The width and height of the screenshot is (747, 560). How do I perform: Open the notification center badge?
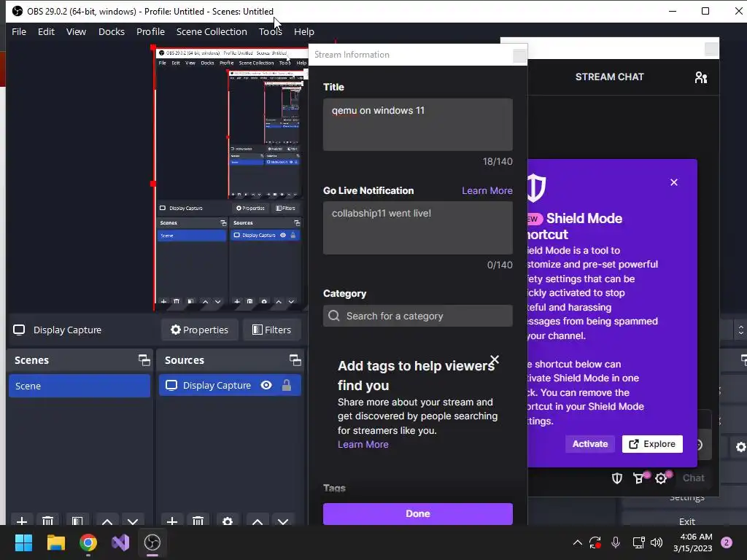pos(727,542)
